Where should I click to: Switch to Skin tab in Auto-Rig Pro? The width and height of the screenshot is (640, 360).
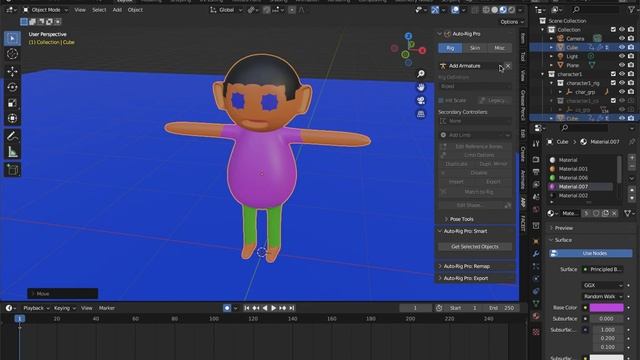click(x=475, y=48)
